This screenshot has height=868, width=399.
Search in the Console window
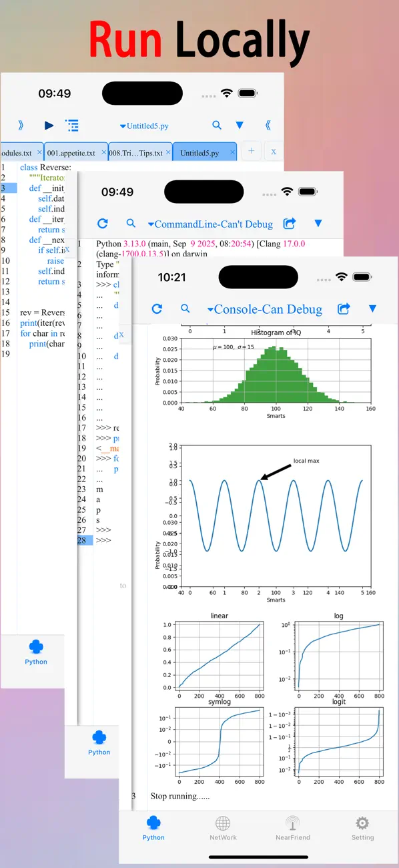(185, 308)
